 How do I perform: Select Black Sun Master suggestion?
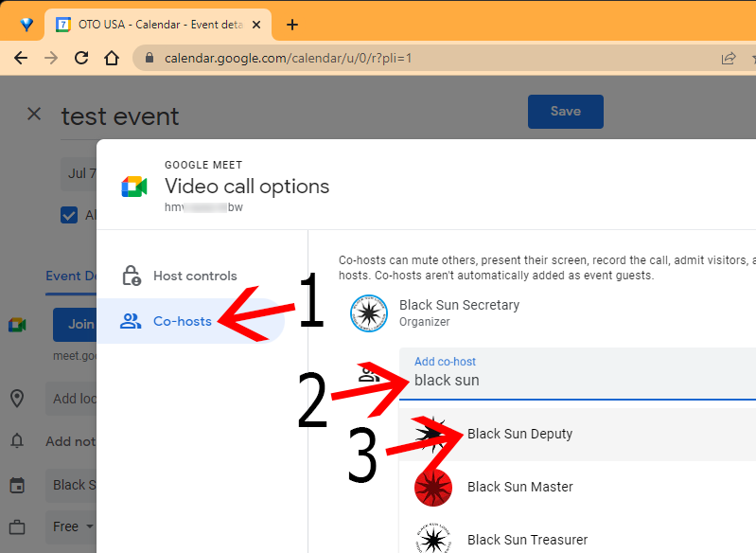click(x=577, y=487)
